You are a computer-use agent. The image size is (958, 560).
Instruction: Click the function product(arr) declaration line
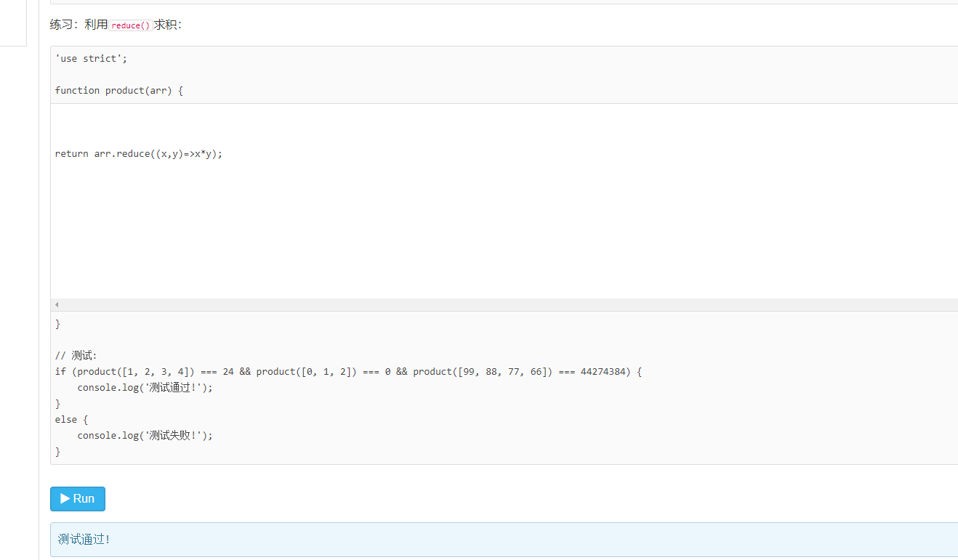[119, 91]
